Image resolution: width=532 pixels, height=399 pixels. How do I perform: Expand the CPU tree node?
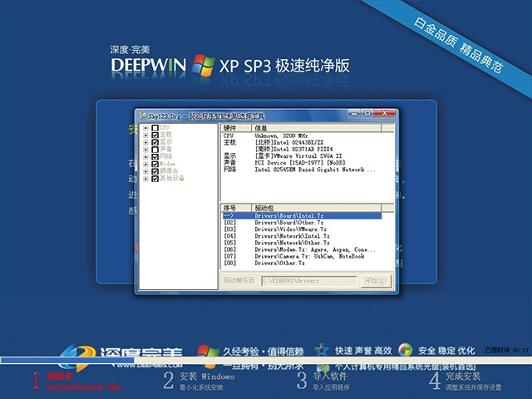[x=145, y=128]
